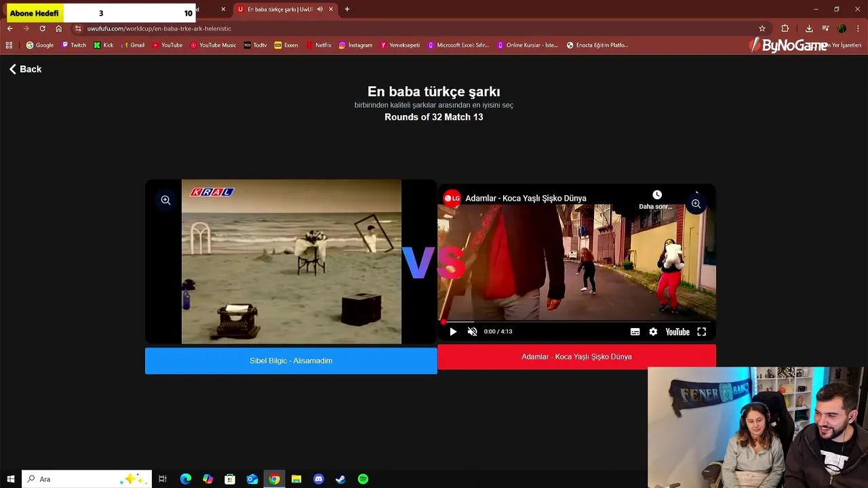Open the LG channel avatar
This screenshot has height=488, width=868.
click(452, 198)
